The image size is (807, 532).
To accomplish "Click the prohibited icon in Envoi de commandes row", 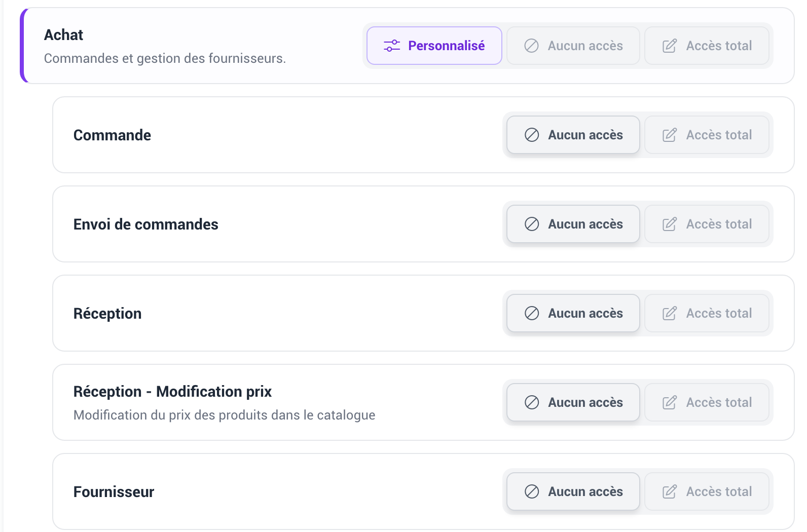I will click(532, 224).
